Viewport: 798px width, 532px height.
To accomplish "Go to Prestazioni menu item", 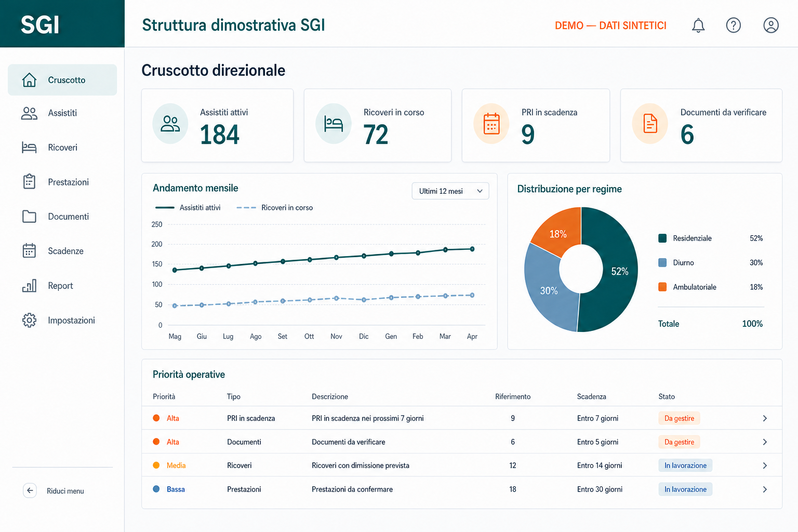I will [62, 182].
